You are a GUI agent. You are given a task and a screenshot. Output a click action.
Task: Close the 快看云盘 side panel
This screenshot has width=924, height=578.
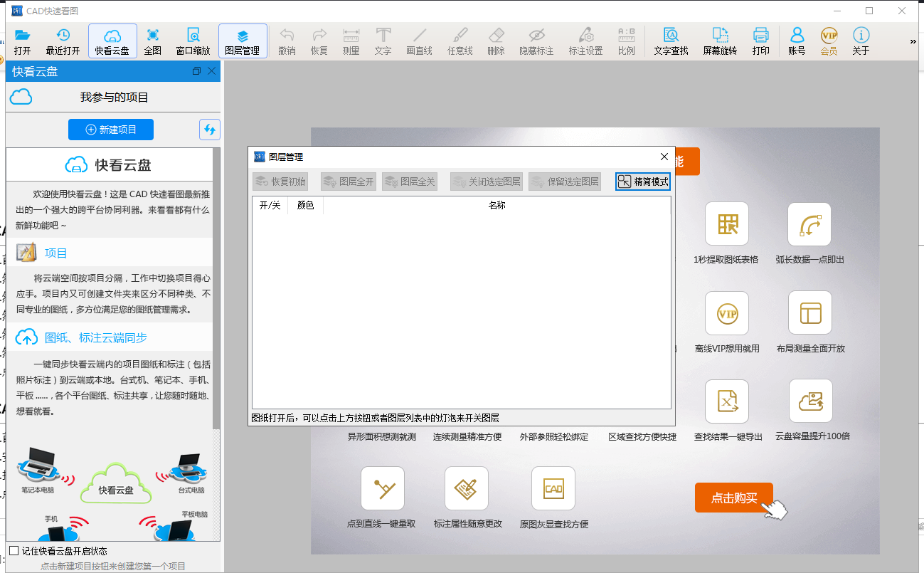211,71
